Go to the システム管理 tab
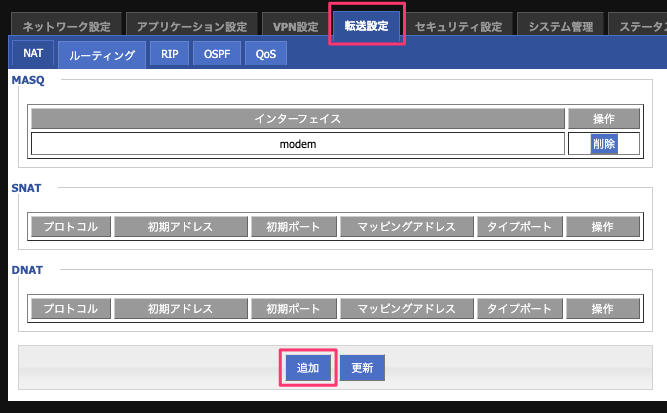This screenshot has width=667, height=413. (x=561, y=25)
